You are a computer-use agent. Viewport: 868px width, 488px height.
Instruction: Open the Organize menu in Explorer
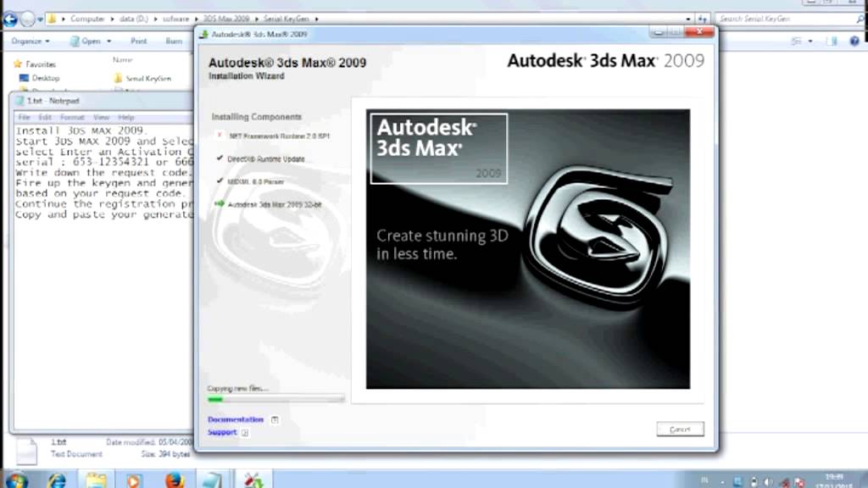[x=31, y=41]
